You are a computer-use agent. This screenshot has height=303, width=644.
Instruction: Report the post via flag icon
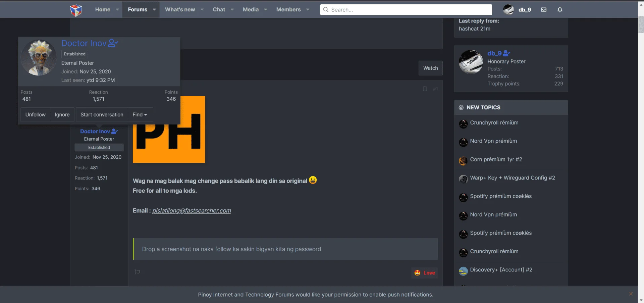click(x=137, y=272)
